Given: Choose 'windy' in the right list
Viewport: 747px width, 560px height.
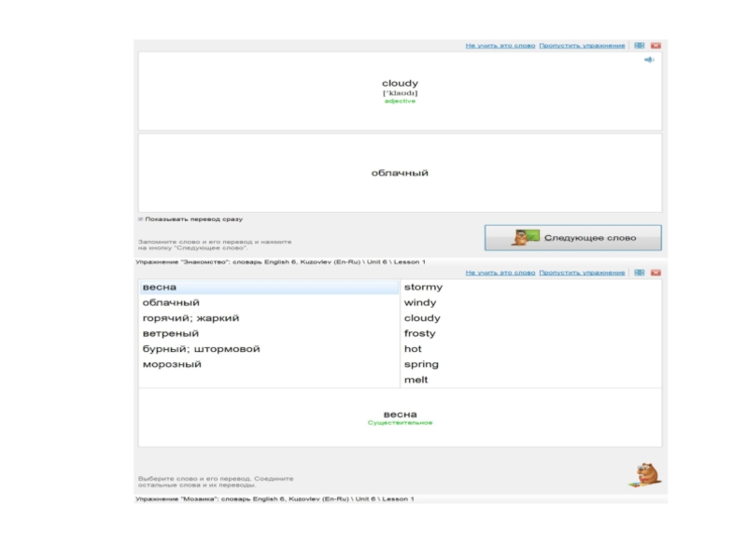Looking at the screenshot, I should [x=530, y=302].
